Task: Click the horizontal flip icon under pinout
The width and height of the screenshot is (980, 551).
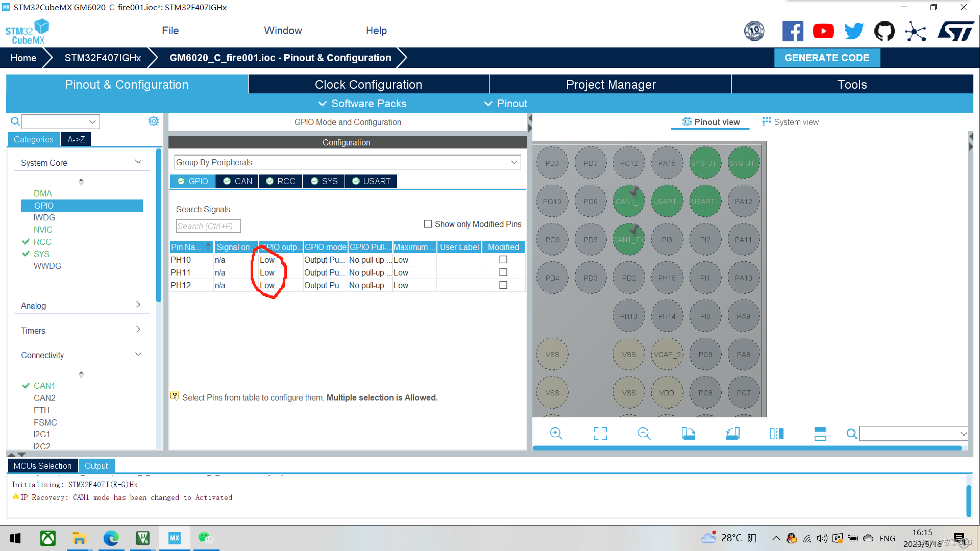Action: point(776,434)
